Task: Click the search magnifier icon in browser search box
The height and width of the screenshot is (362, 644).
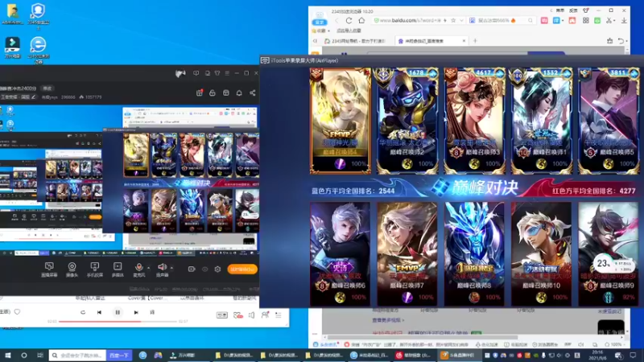Action: tap(530, 21)
